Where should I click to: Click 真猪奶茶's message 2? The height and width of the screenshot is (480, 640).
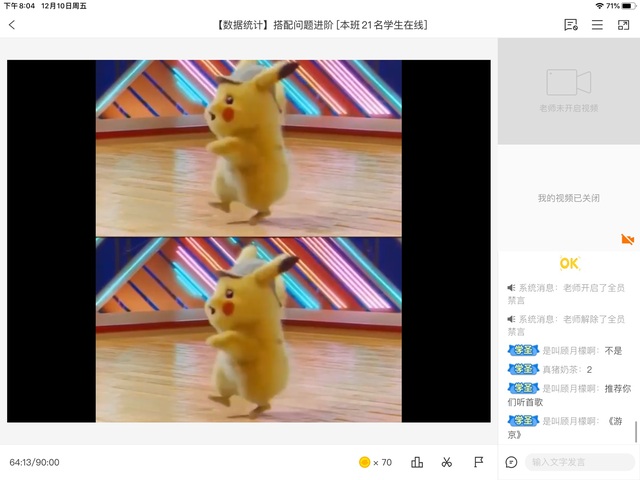(x=589, y=369)
